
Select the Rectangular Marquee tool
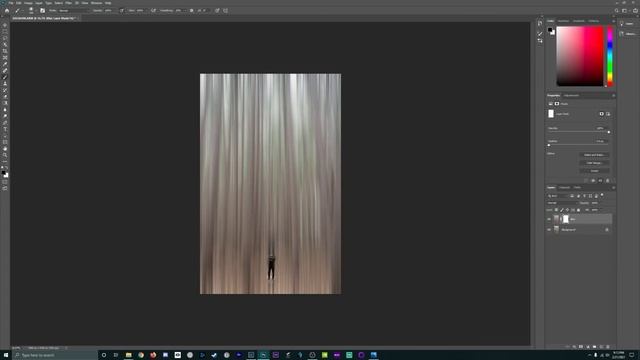(5, 31)
